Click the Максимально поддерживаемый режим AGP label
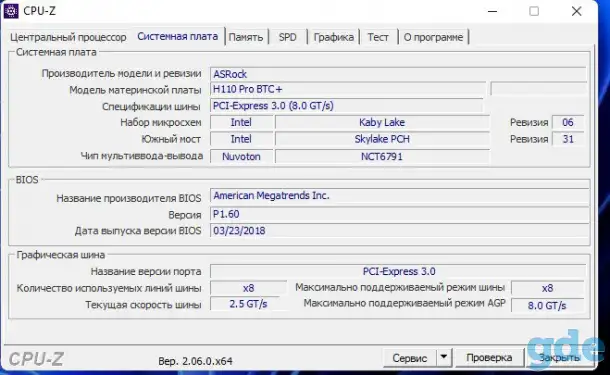The height and width of the screenshot is (375, 610). point(404,303)
